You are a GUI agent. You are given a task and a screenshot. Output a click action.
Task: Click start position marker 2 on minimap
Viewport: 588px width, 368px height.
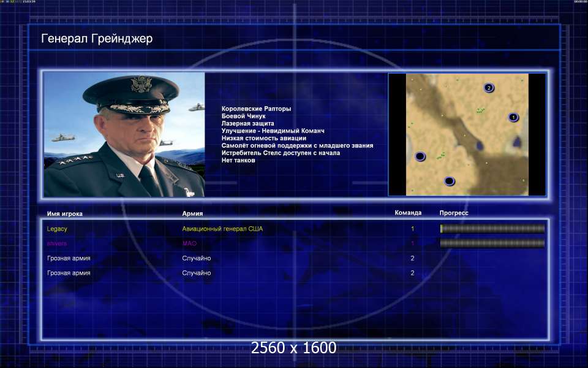pos(488,88)
